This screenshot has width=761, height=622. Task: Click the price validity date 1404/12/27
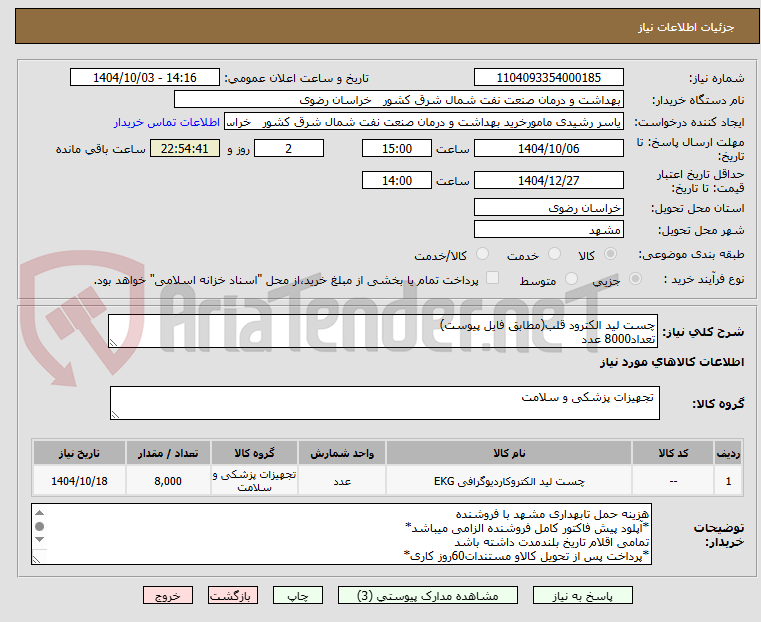(x=549, y=180)
